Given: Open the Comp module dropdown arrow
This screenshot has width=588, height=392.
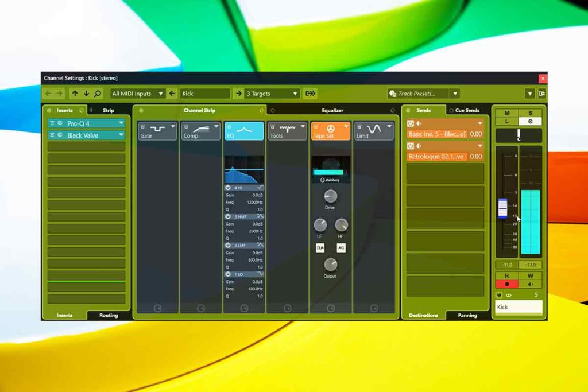Looking at the screenshot, I should 216,127.
